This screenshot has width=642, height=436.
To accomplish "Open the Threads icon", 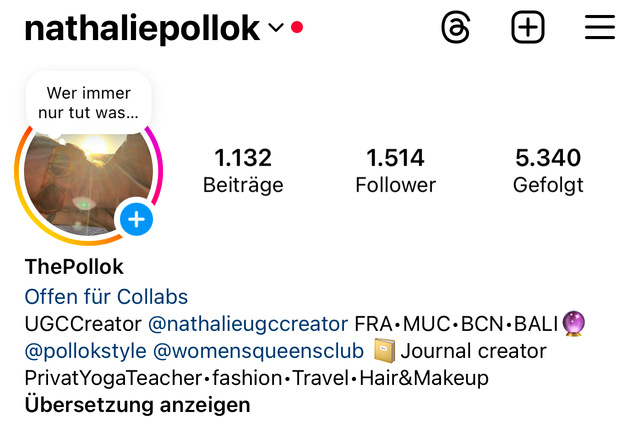I will point(456,27).
